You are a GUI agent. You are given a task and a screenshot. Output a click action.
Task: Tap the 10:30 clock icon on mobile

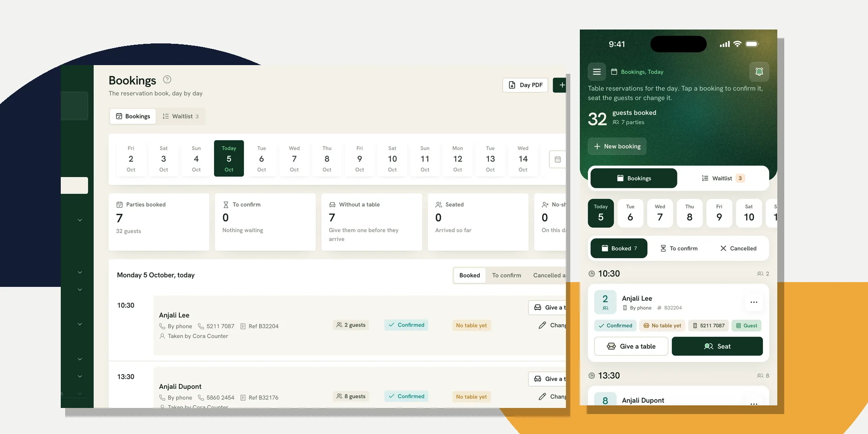592,274
